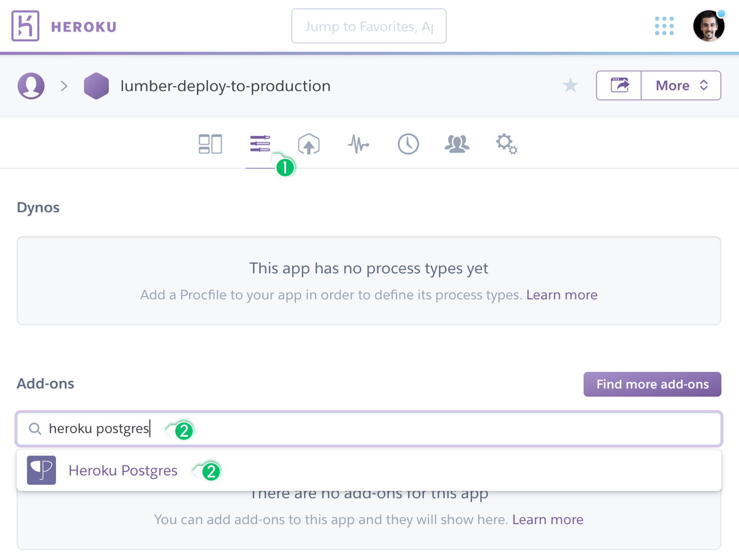This screenshot has width=739, height=560.
Task: Open Learn more link about Procfile
Action: tap(562, 295)
